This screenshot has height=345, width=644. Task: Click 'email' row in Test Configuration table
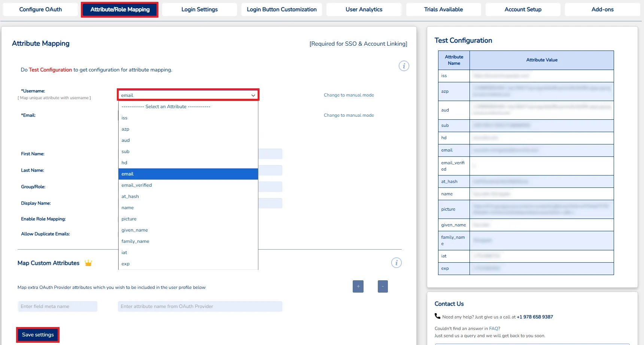pos(526,150)
